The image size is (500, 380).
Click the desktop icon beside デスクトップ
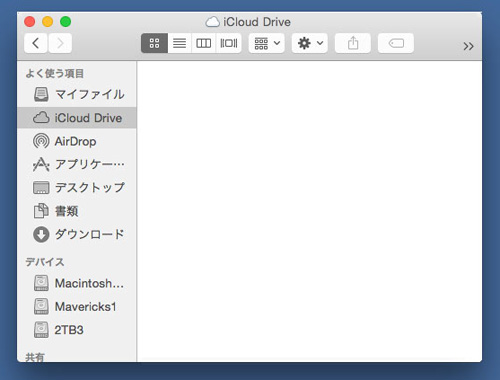tap(41, 188)
